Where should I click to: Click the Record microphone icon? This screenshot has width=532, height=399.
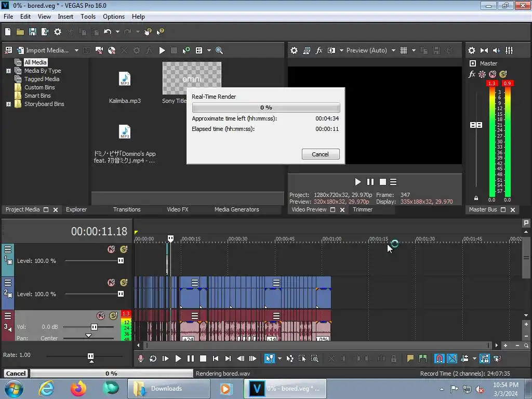(x=140, y=358)
